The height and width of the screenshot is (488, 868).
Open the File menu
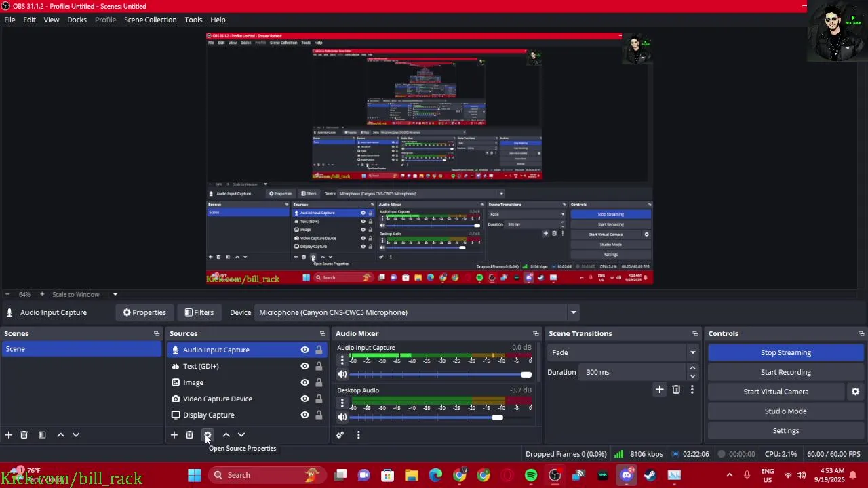point(9,20)
